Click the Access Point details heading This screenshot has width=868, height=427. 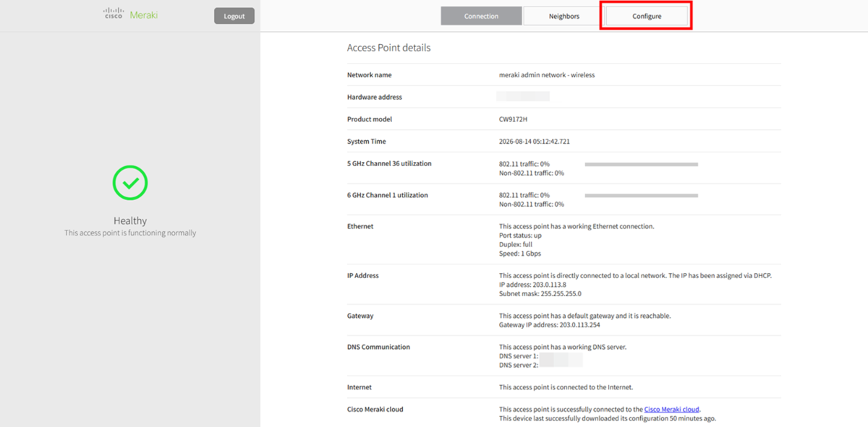[388, 48]
